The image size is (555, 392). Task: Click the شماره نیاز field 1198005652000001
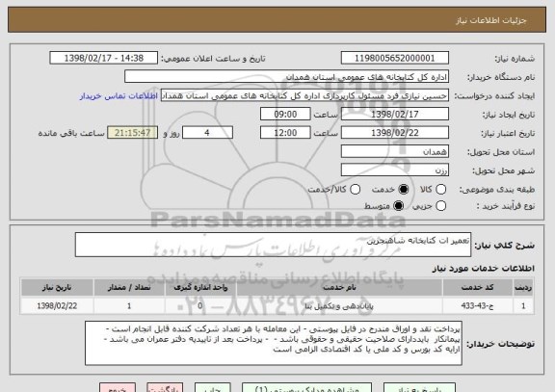(x=395, y=58)
